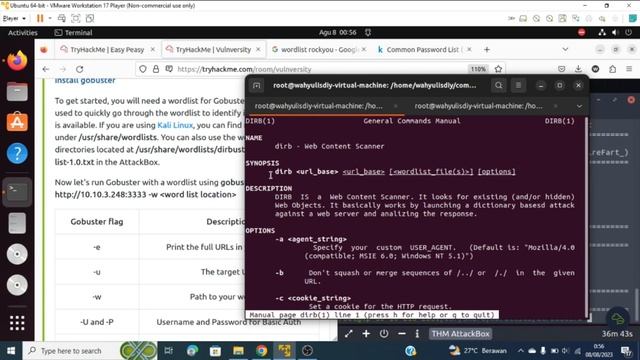Switch to TryHackMe Easy Peasy tab
Image resolution: width=640 pixels, height=360 pixels.
(x=107, y=49)
